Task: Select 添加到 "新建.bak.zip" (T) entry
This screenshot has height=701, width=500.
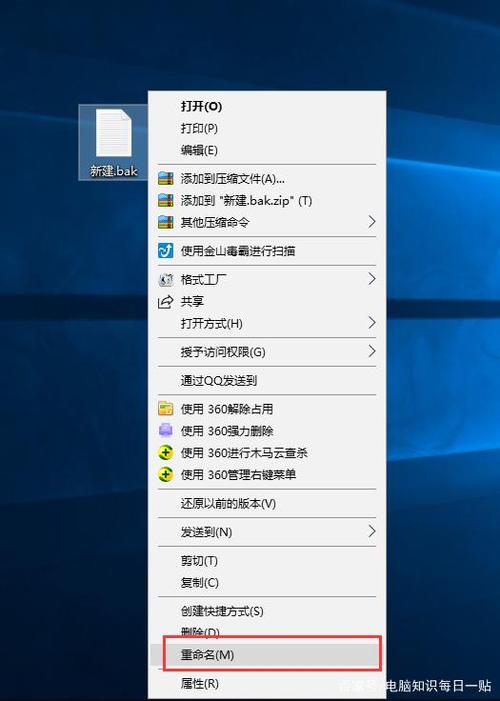Action: 267,201
